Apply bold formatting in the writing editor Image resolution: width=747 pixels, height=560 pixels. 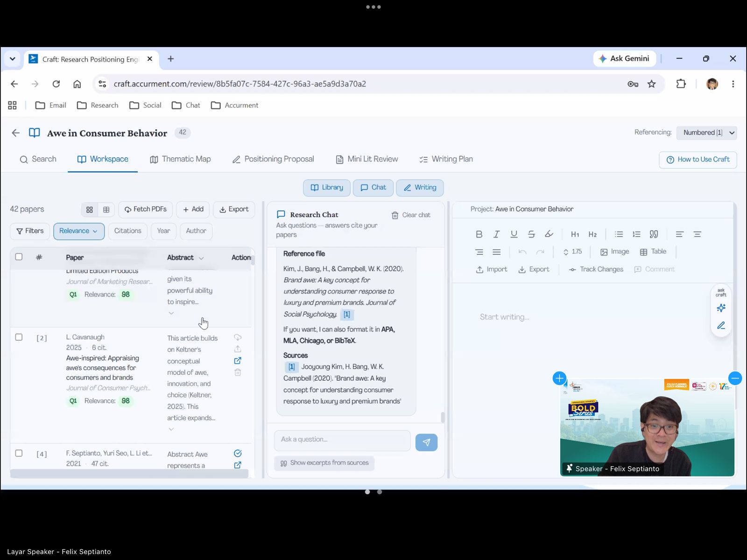(479, 234)
